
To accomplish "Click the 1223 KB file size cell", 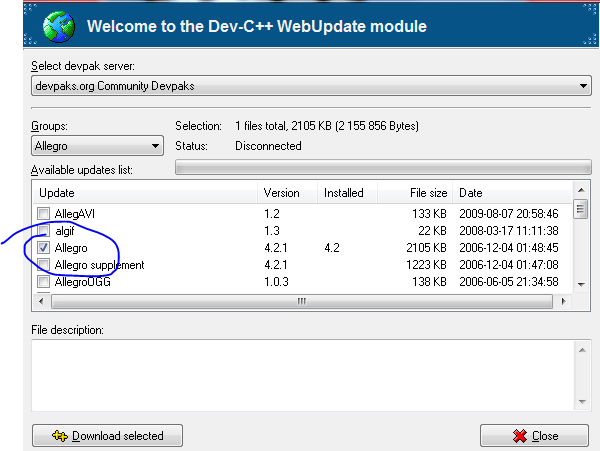I will (426, 265).
